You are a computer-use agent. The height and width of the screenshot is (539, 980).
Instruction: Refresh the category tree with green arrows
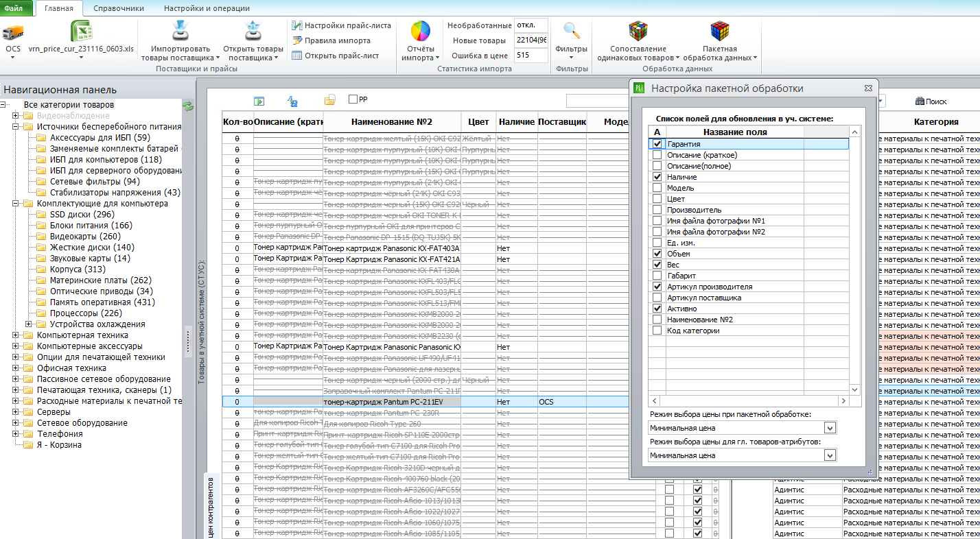(x=187, y=106)
